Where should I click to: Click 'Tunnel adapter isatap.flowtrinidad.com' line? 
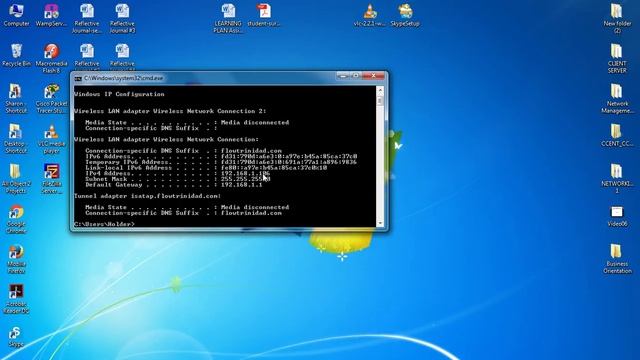pyautogui.click(x=148, y=196)
